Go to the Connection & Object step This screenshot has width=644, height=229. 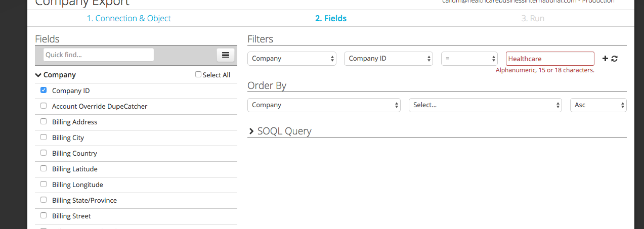[128, 19]
